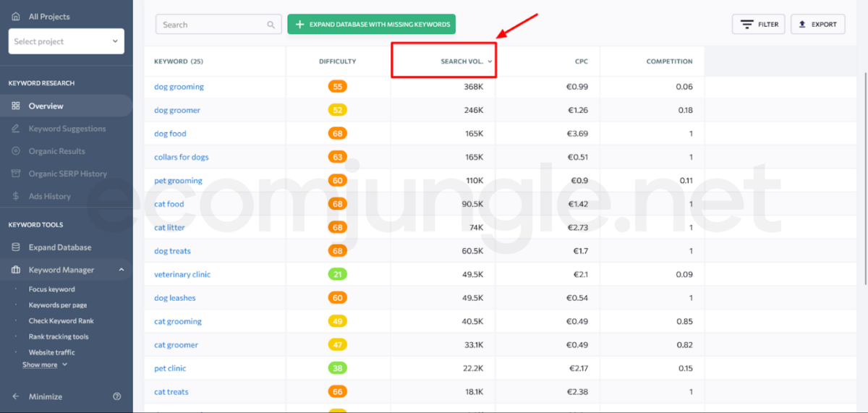Click in the keyword Search input field

(x=211, y=25)
